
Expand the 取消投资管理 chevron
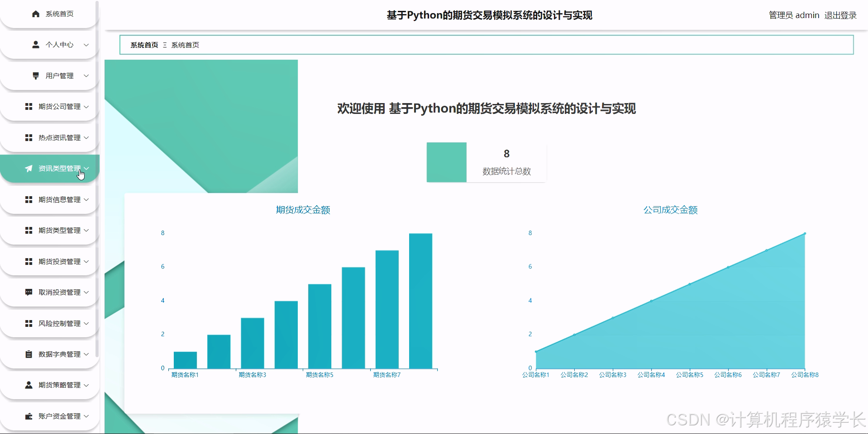86,292
